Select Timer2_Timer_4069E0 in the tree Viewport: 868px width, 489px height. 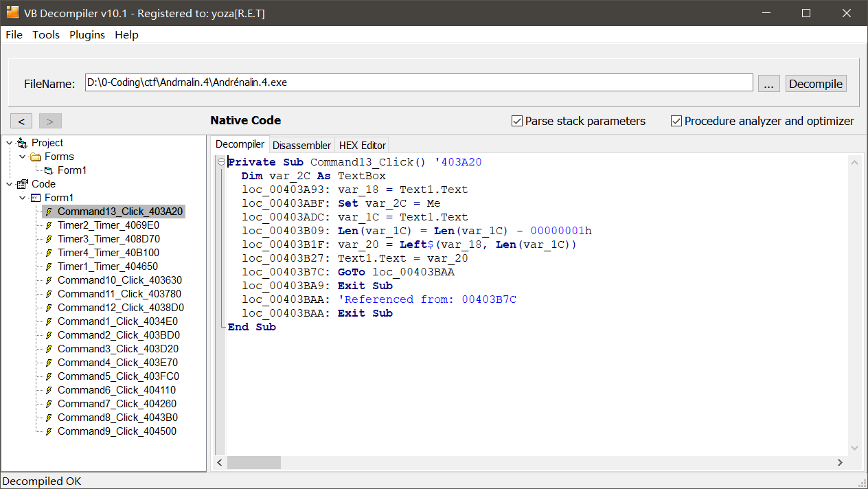click(108, 225)
